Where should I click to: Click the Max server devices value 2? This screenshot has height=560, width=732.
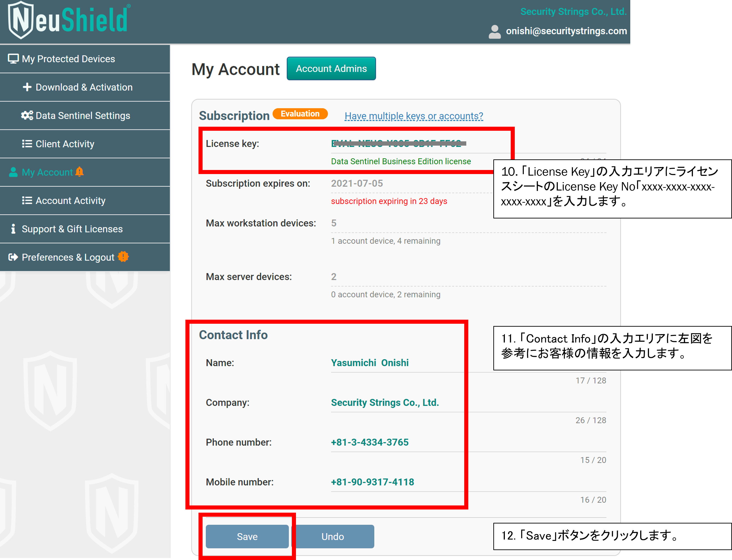coord(334,277)
